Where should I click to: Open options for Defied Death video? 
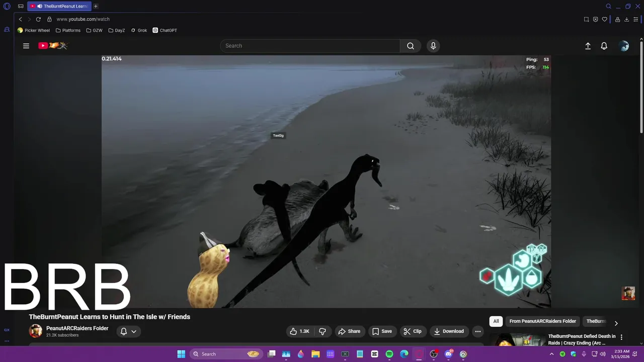coord(621,337)
